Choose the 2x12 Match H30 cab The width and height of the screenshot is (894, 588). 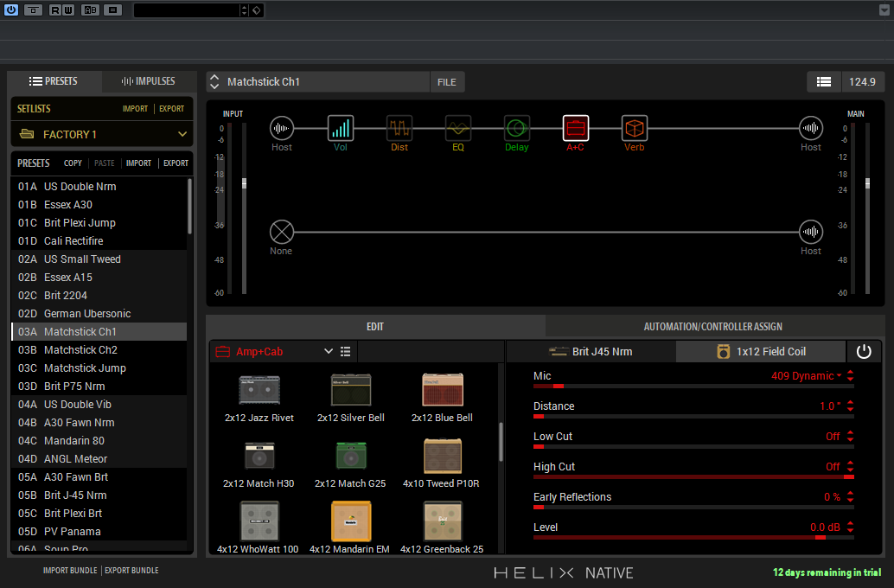pos(259,463)
